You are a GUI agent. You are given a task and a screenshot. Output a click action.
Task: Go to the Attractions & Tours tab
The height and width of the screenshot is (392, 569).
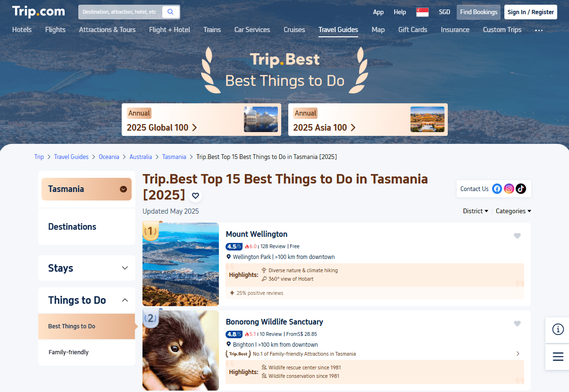click(107, 30)
